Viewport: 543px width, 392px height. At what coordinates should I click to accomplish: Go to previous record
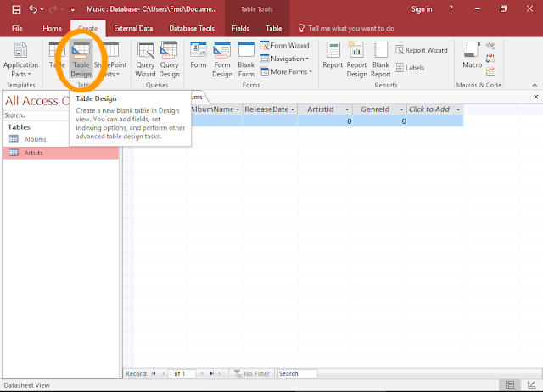tap(163, 373)
